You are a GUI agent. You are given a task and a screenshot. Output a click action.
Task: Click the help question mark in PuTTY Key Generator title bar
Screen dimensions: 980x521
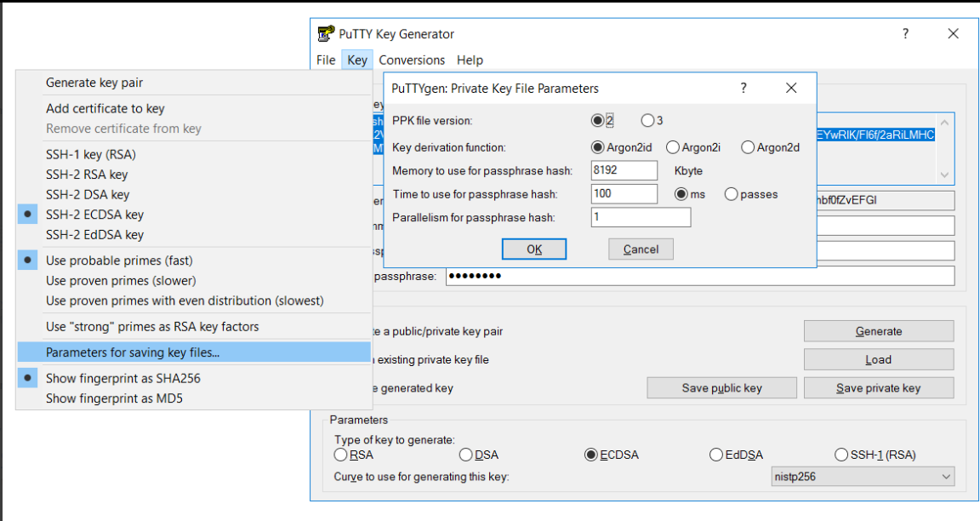pyautogui.click(x=905, y=34)
